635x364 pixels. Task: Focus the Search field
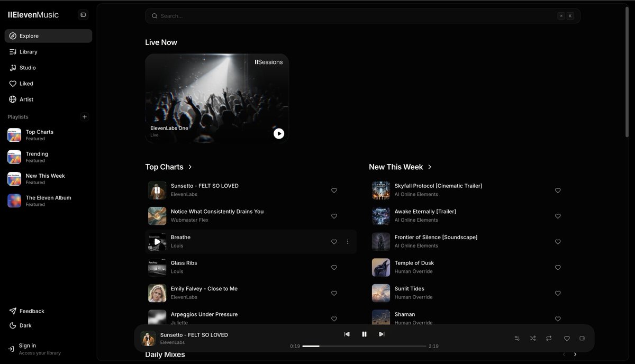362,16
